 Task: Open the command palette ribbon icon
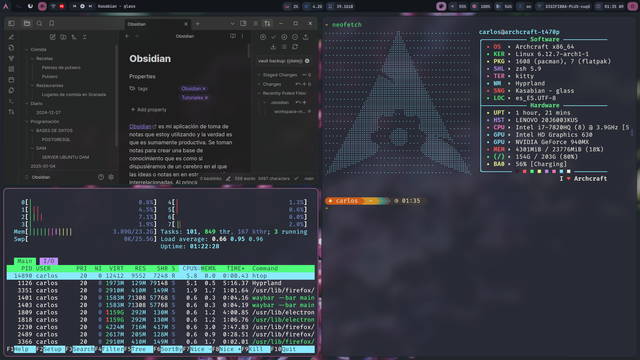(x=11, y=101)
